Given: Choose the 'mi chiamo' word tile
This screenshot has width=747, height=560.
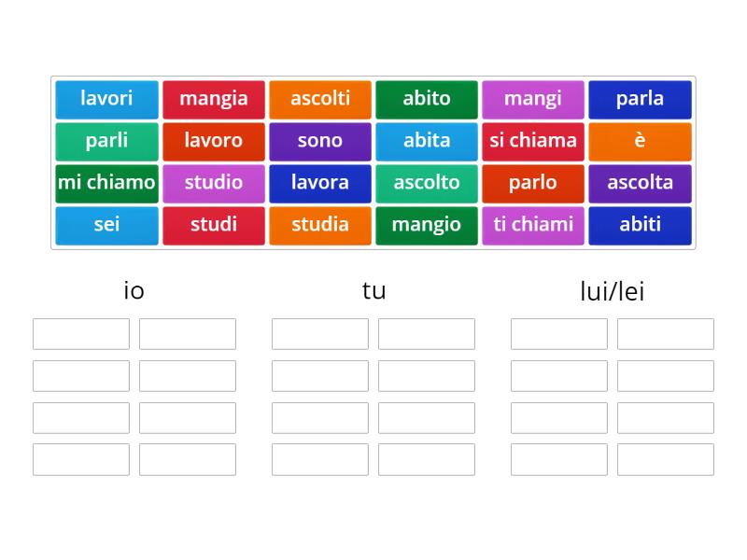Looking at the screenshot, I should point(106,183).
